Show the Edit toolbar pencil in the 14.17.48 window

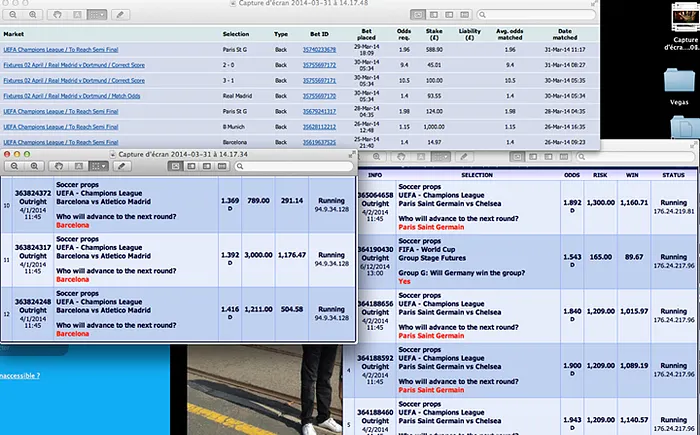[x=120, y=15]
